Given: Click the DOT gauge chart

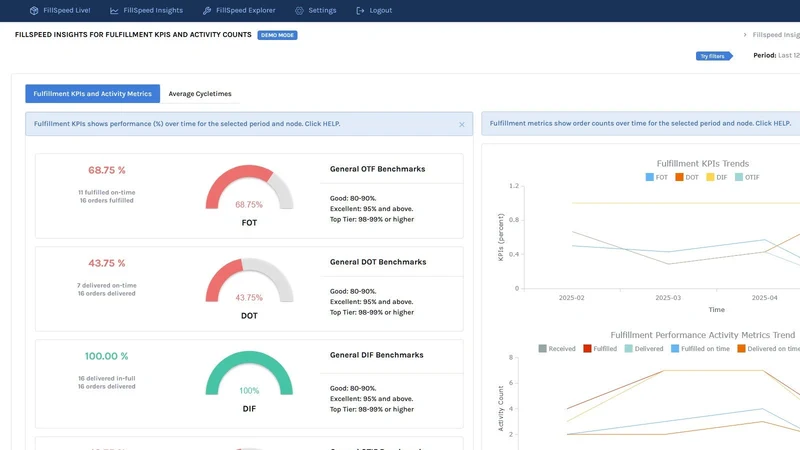Looking at the screenshot, I should 249,281.
